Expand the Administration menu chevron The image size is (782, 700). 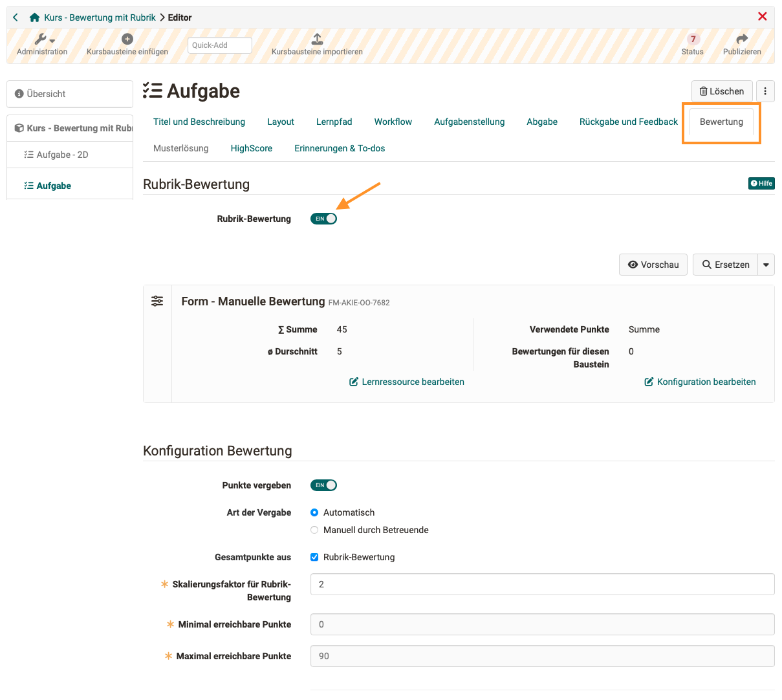(x=52, y=39)
